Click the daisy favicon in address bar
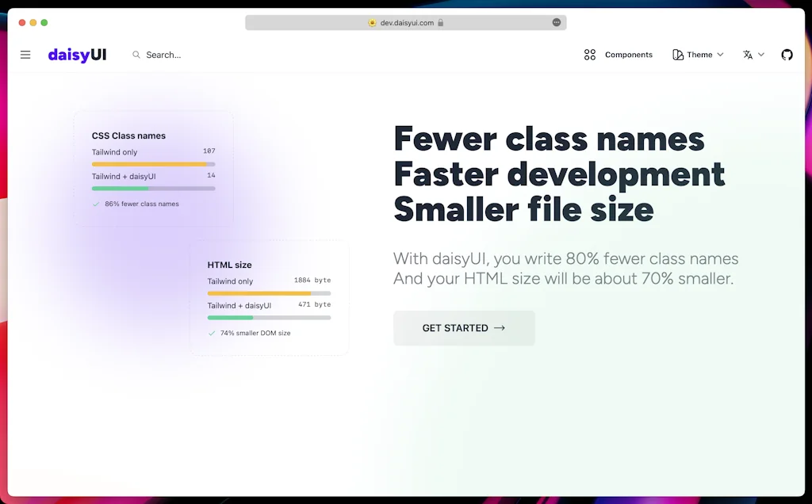 point(372,23)
